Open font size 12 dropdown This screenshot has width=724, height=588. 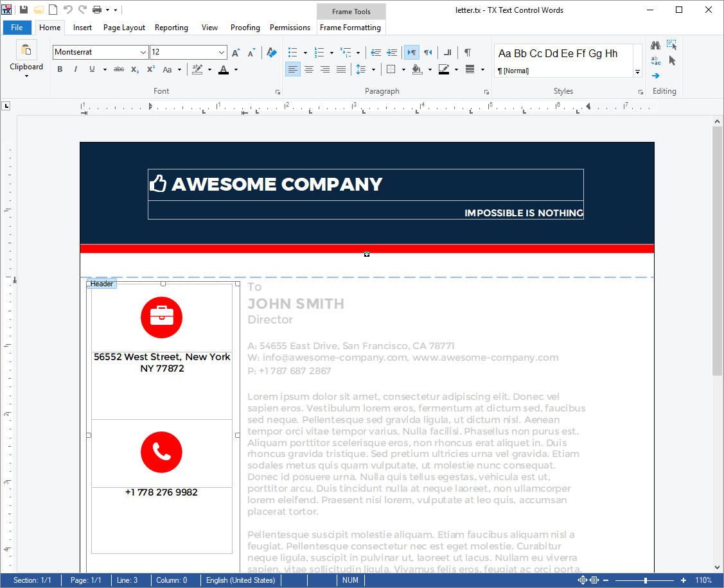pos(222,52)
